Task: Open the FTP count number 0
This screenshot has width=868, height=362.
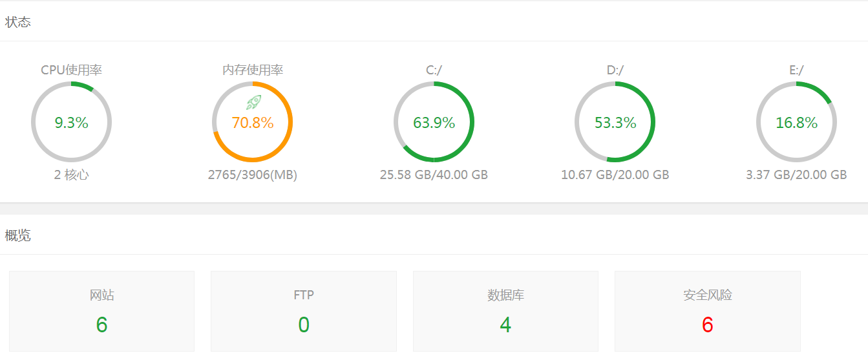Action: (x=304, y=325)
